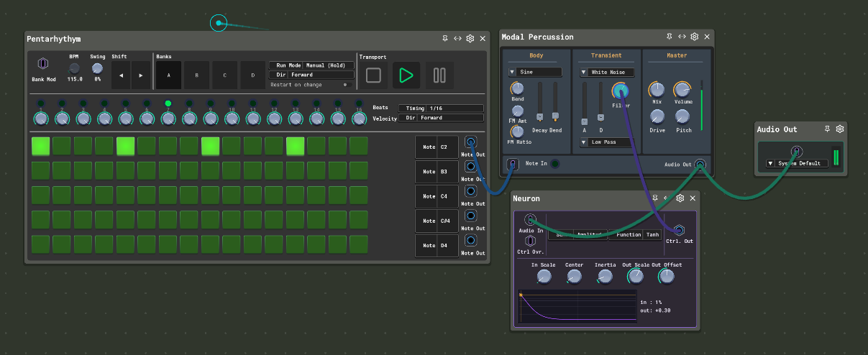Pin the Modal Percussion module
868x355 pixels.
coord(670,36)
